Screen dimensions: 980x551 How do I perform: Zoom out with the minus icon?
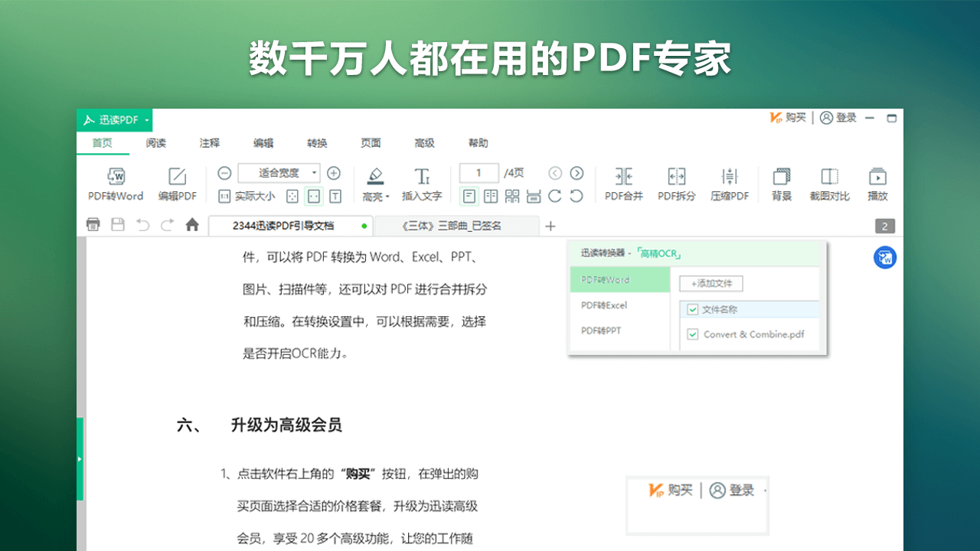pyautogui.click(x=224, y=173)
